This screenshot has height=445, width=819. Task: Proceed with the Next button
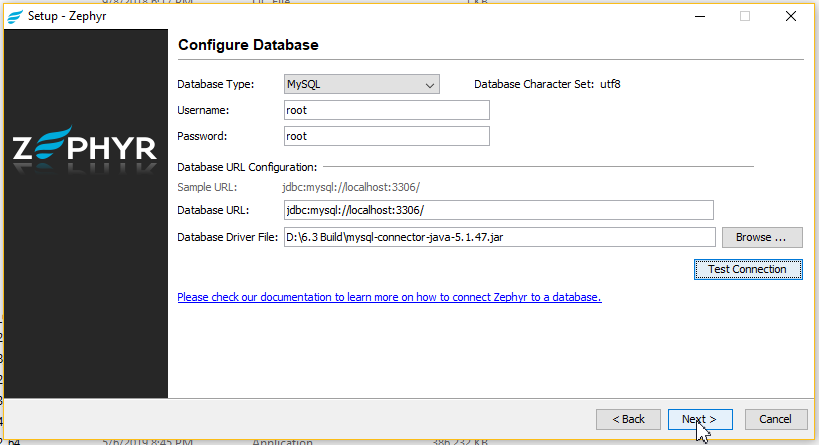coord(699,419)
